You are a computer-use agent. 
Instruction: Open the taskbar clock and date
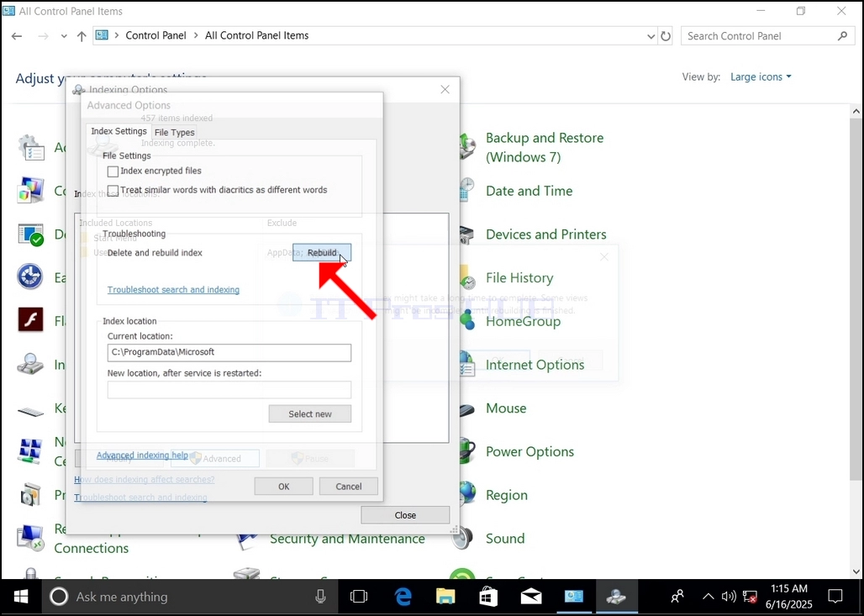point(789,597)
